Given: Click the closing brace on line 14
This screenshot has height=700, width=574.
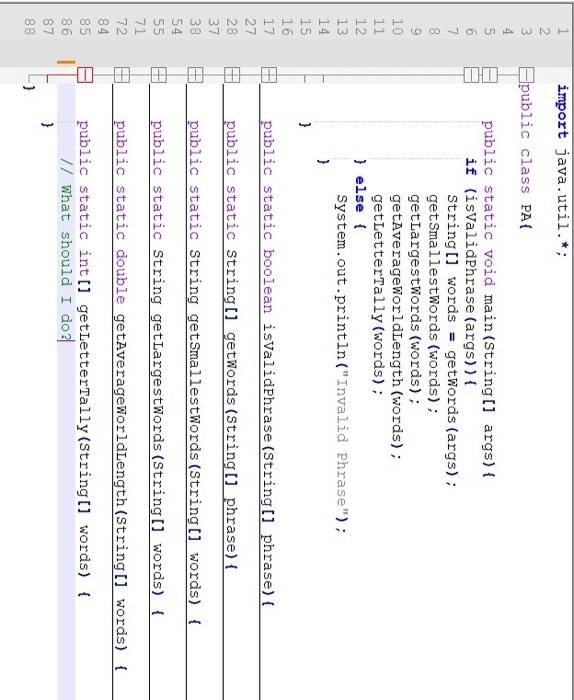Looking at the screenshot, I should click(x=324, y=162).
